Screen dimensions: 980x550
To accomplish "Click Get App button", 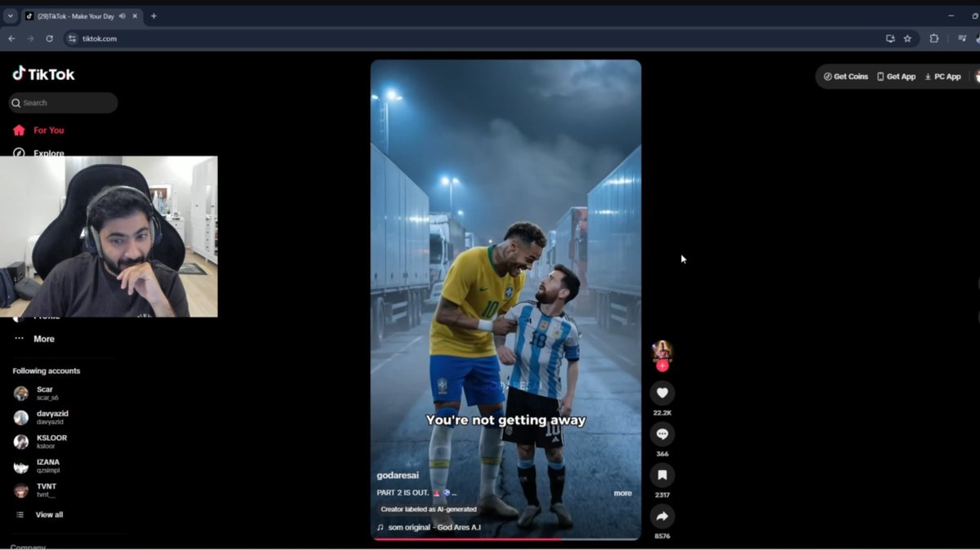I will [x=896, y=77].
